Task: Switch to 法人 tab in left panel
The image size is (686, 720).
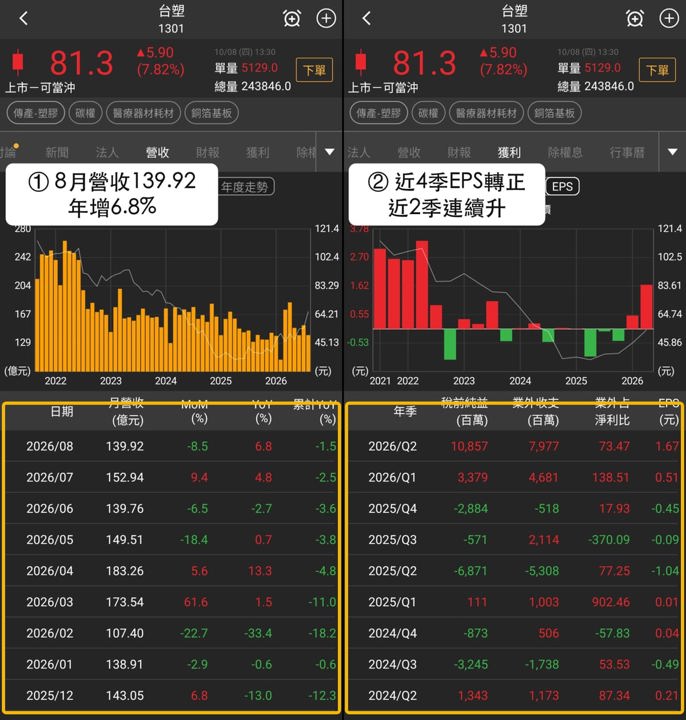Action: (107, 152)
